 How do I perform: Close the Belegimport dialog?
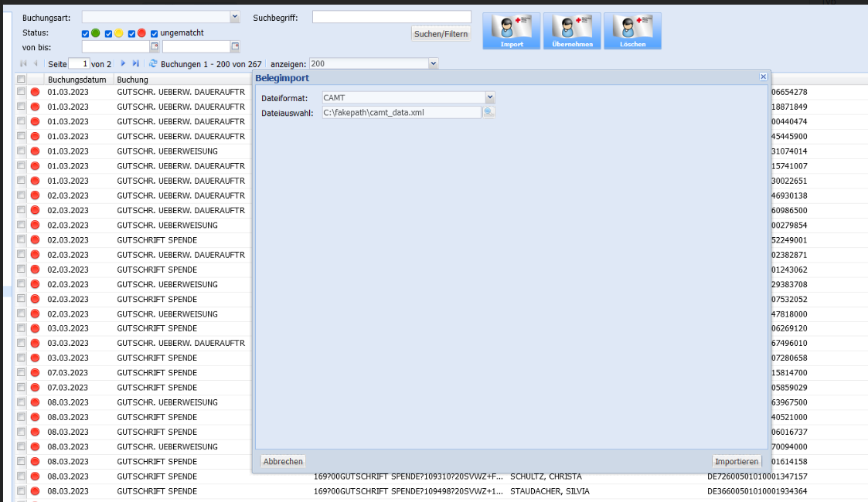pyautogui.click(x=763, y=77)
